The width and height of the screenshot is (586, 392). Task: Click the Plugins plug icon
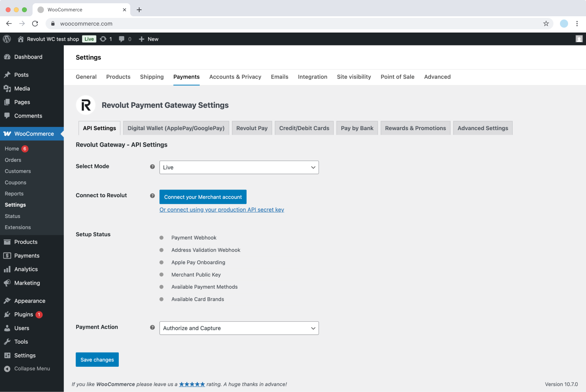7,315
